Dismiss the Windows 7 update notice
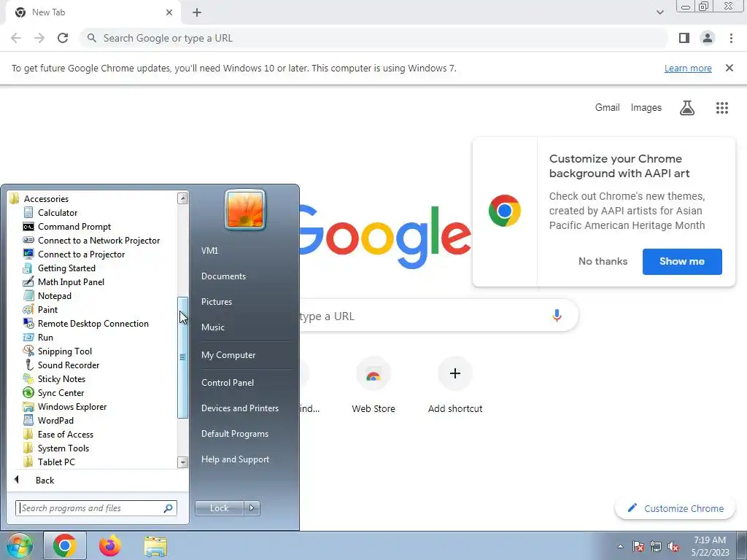The image size is (747, 560). pyautogui.click(x=729, y=68)
